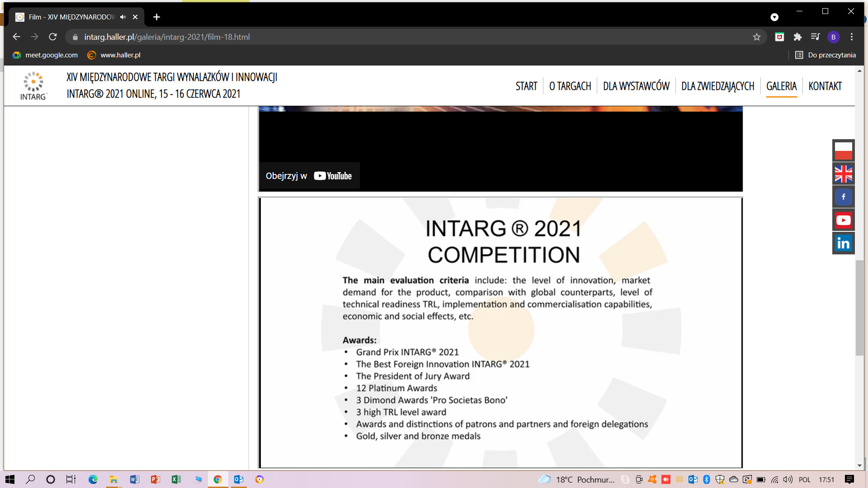Bookmark this page with the star icon
The height and width of the screenshot is (488, 868).
757,37
